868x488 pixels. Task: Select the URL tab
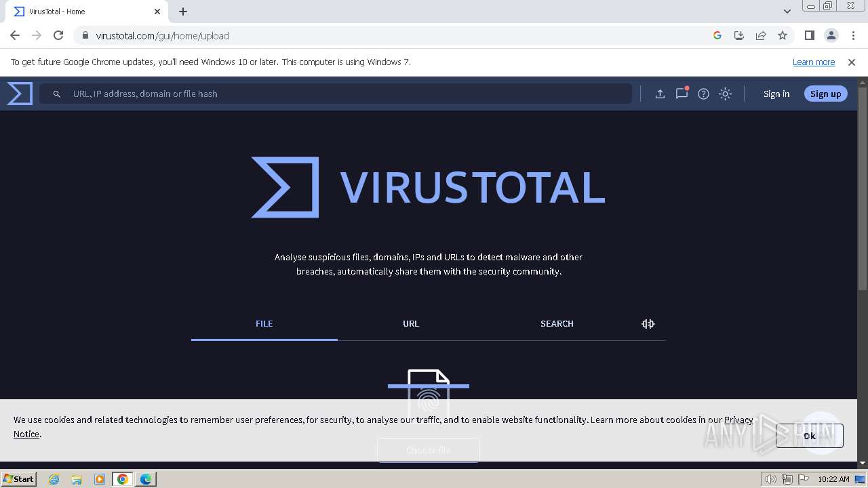click(411, 324)
